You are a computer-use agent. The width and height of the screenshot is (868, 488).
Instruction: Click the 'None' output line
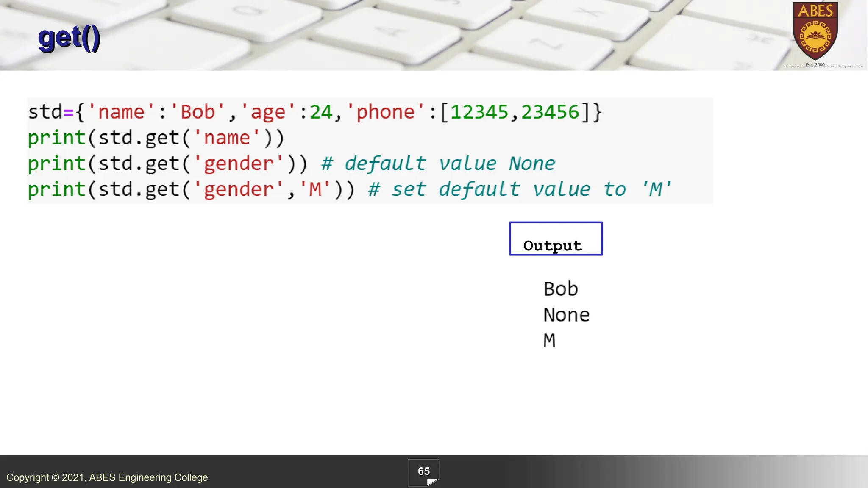(x=566, y=315)
